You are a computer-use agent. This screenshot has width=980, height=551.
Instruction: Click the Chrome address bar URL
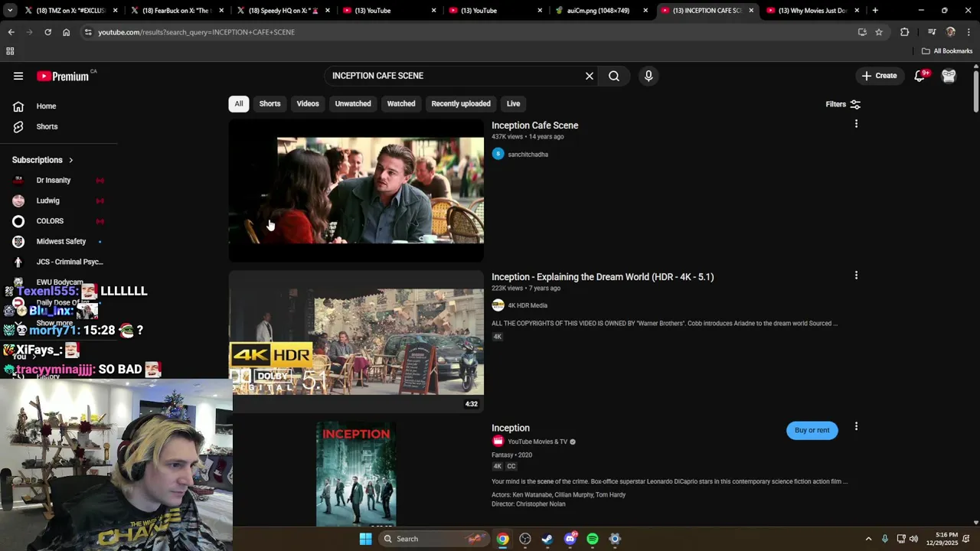(196, 32)
